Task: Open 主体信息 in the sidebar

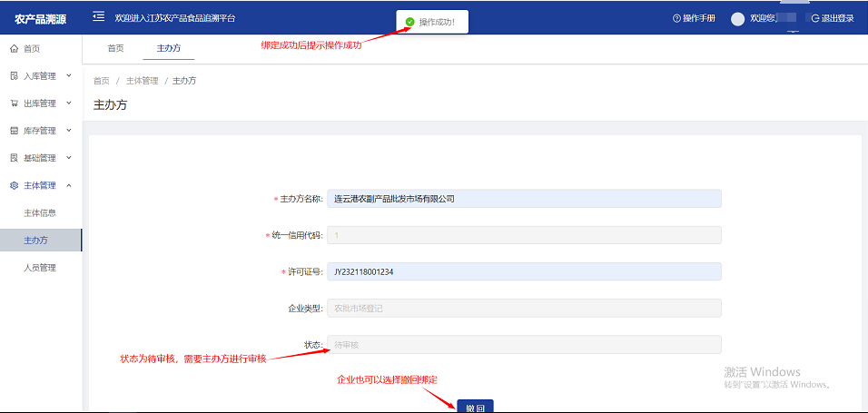Action: [40, 213]
